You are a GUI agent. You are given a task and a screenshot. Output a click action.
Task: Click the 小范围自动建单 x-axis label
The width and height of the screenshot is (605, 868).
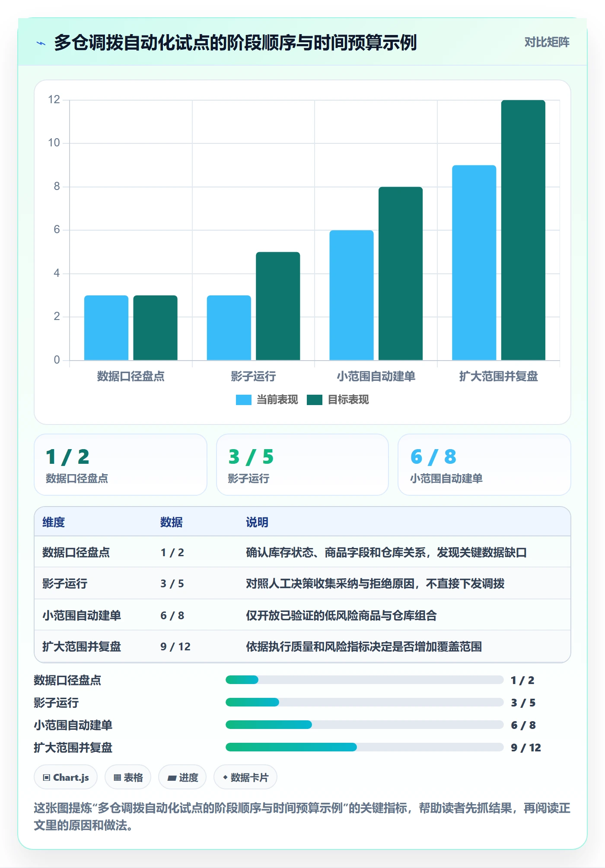(x=376, y=376)
